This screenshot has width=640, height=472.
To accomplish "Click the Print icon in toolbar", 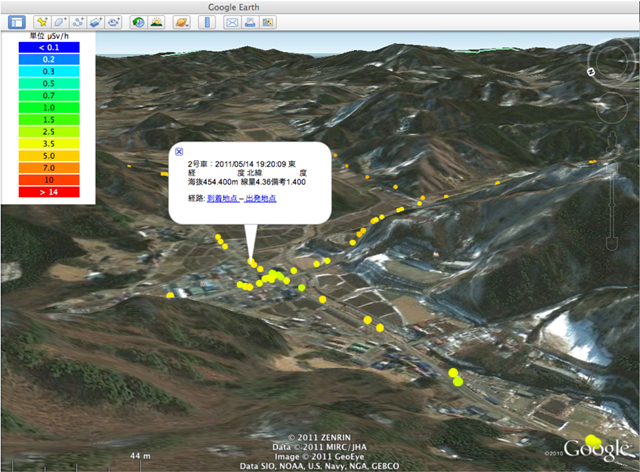I will (x=249, y=21).
